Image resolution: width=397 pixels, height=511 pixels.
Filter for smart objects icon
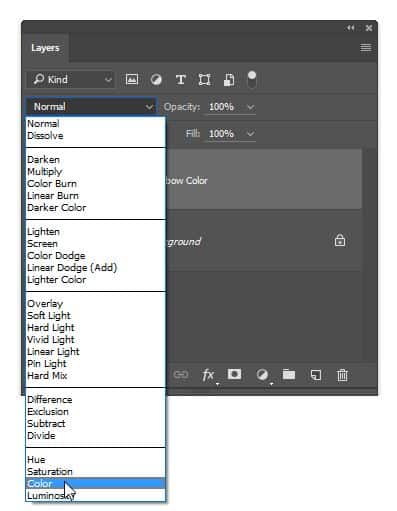click(x=229, y=80)
